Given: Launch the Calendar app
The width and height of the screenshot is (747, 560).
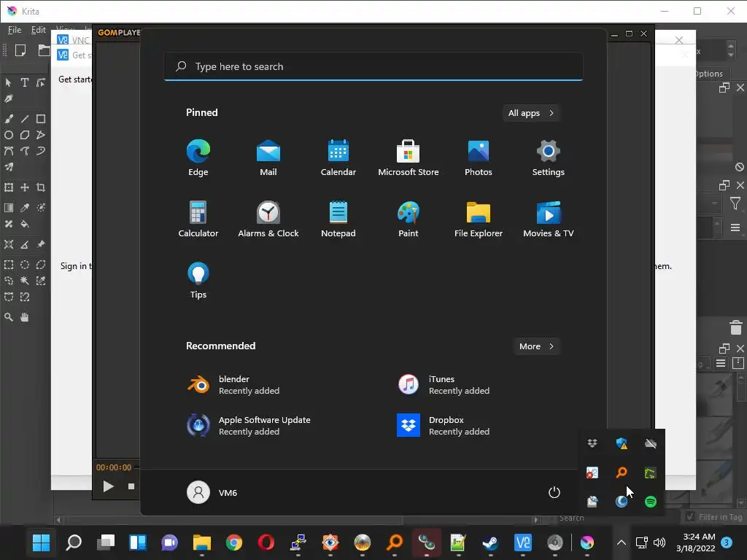Looking at the screenshot, I should tap(338, 158).
